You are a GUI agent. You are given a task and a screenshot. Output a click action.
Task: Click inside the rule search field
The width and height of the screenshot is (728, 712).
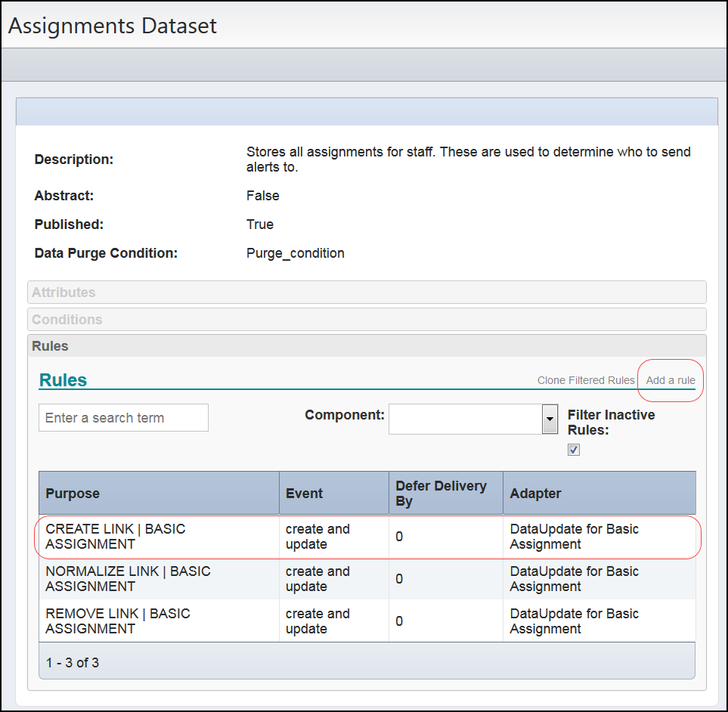point(122,417)
